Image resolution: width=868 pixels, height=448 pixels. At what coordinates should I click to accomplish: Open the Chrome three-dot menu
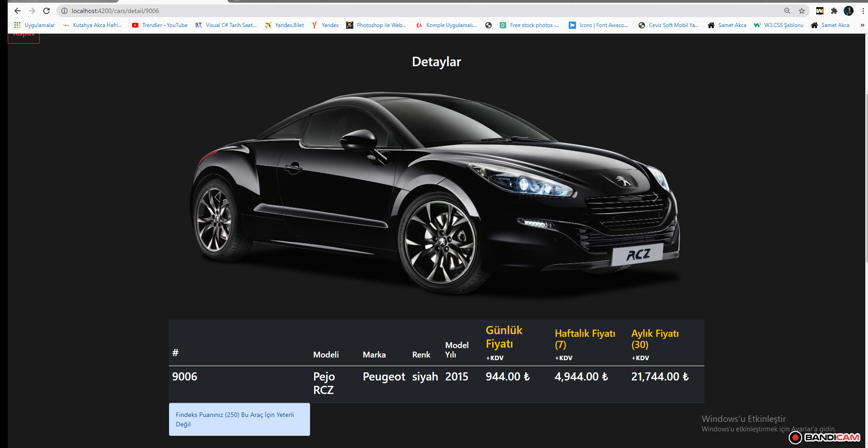click(863, 11)
